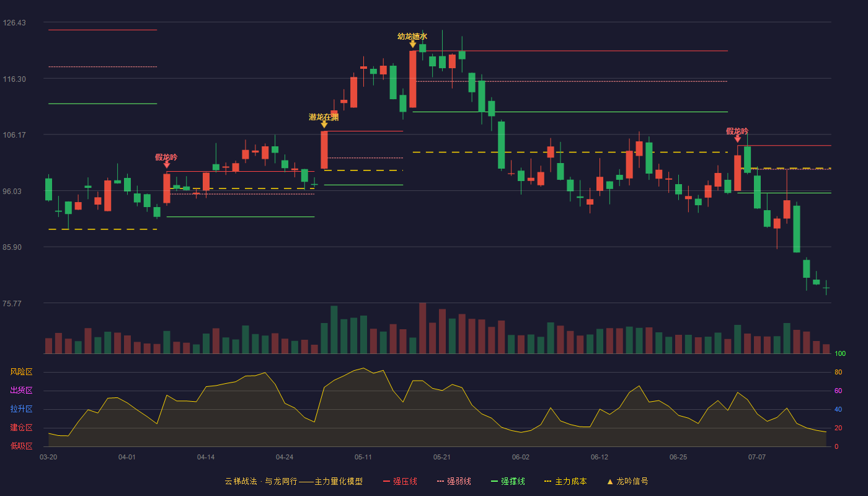Click the 126.43 price axis label
The image size is (868, 496).
click(14, 23)
